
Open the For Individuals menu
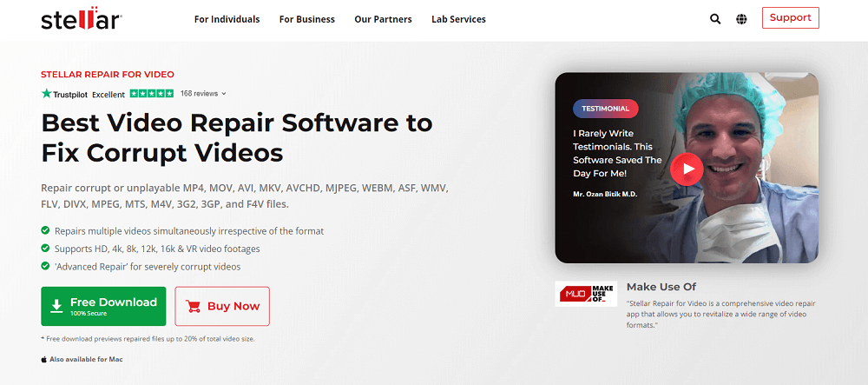click(x=227, y=19)
